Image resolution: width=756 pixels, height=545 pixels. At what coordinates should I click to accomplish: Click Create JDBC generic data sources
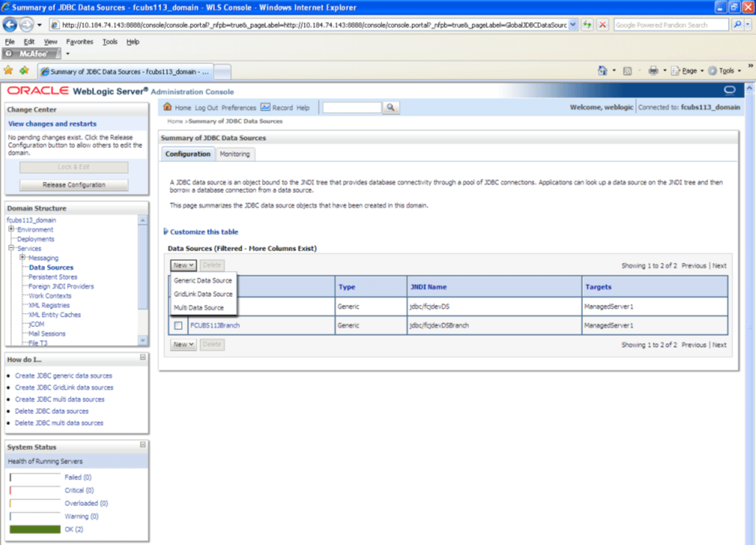(63, 375)
